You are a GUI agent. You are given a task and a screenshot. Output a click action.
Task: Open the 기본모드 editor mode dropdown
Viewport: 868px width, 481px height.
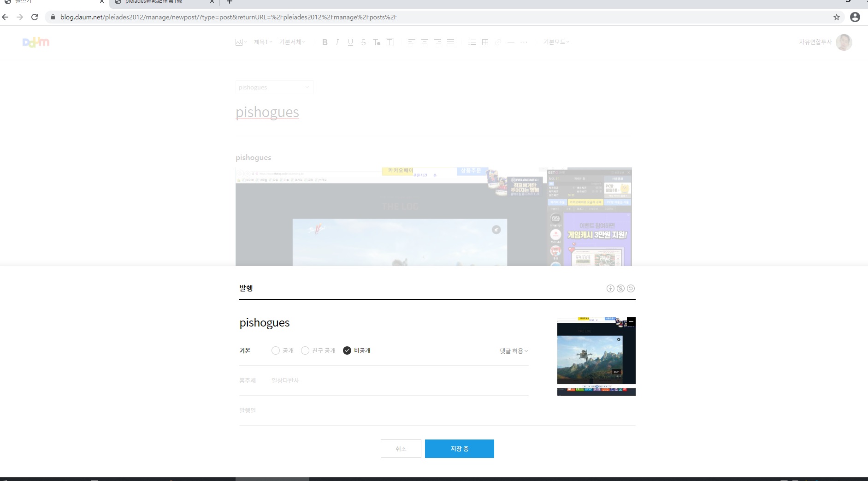coord(556,42)
